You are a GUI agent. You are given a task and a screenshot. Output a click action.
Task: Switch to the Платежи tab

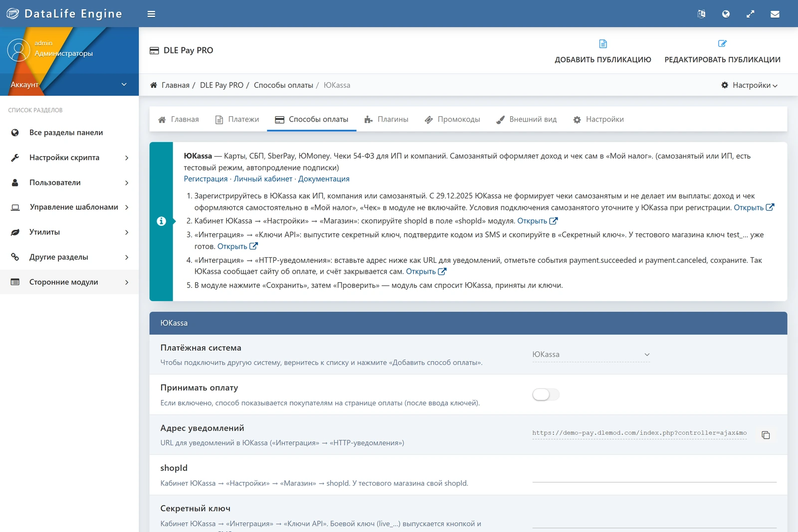pos(237,120)
